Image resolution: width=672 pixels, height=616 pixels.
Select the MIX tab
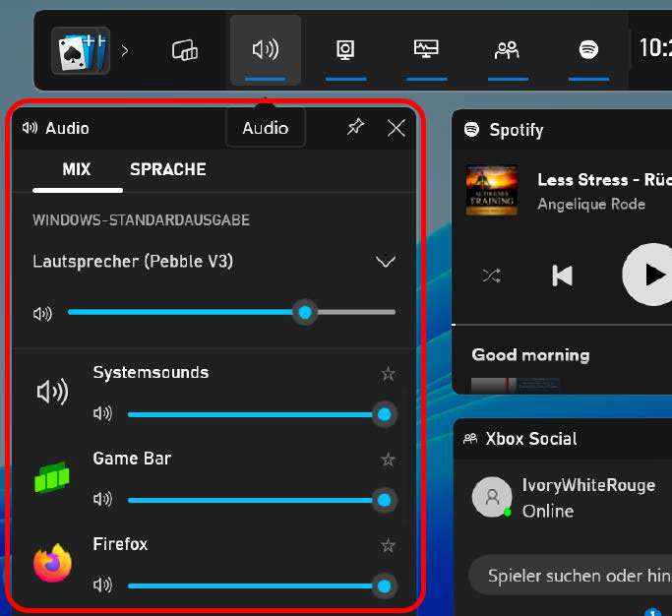(x=77, y=169)
